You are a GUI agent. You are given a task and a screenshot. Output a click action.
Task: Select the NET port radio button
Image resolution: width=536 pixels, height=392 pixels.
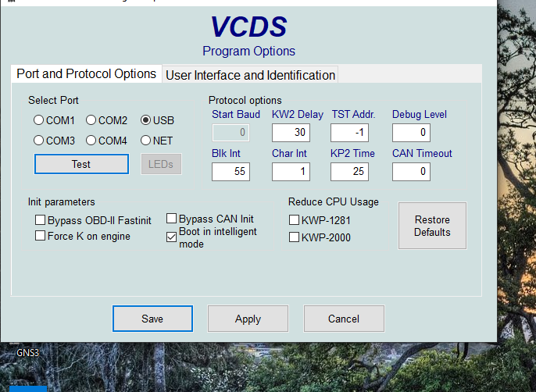tap(145, 141)
